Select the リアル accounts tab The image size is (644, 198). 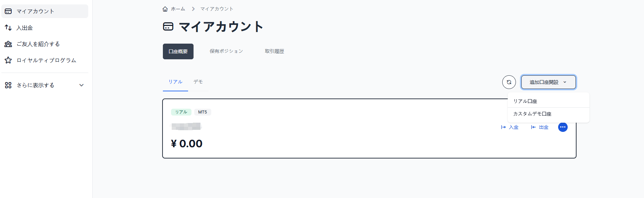pos(175,82)
